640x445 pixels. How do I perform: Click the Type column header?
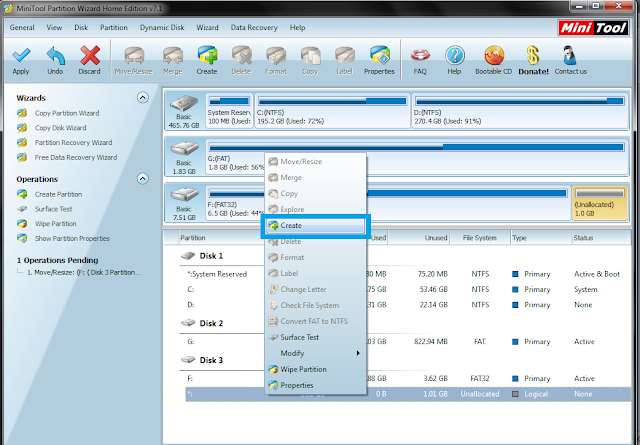click(x=541, y=238)
